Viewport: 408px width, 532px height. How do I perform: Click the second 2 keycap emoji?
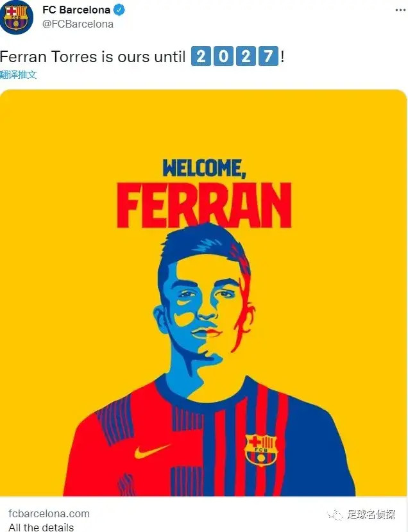(x=246, y=56)
